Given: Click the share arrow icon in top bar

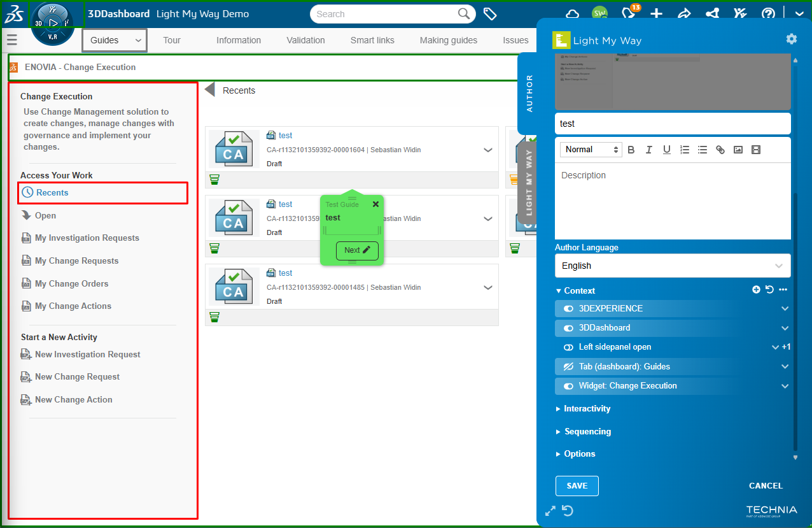Looking at the screenshot, I should pyautogui.click(x=684, y=14).
